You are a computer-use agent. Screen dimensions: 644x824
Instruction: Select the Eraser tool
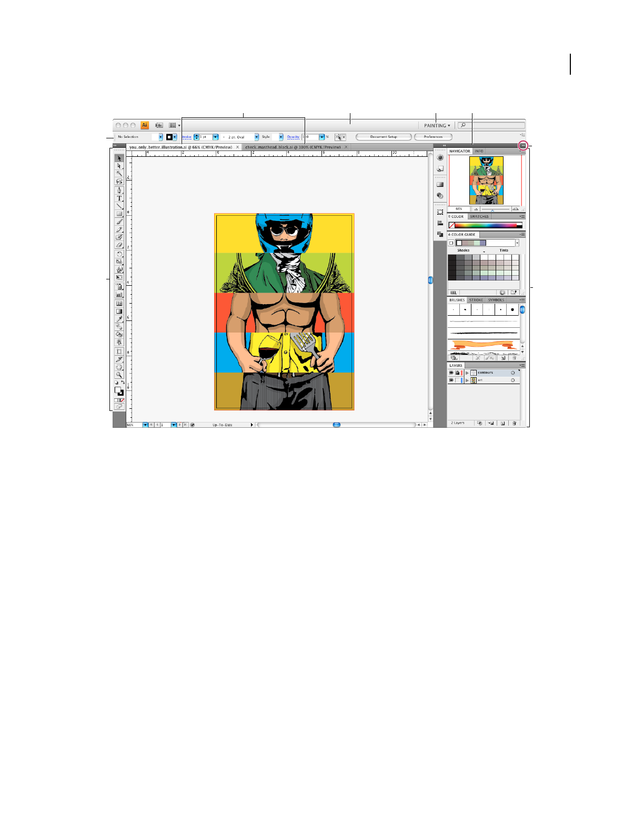coord(119,244)
